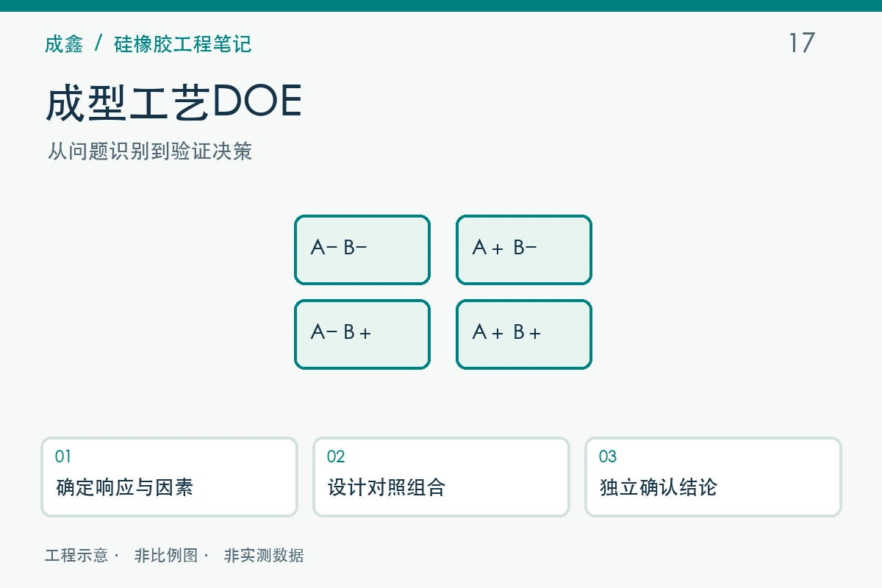Click the author name 成鑫 in header
The height and width of the screenshot is (588, 882).
(64, 44)
